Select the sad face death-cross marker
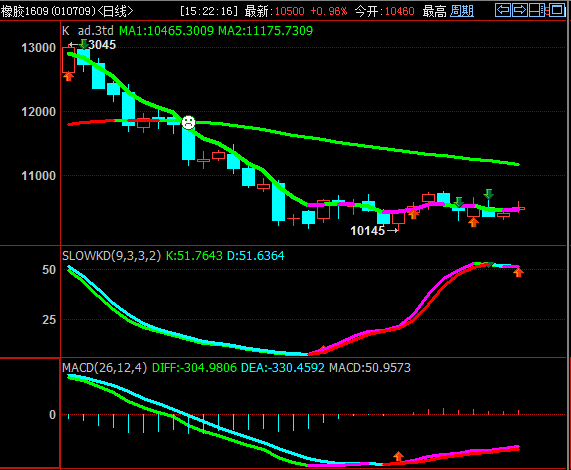Image resolution: width=571 pixels, height=470 pixels. [188, 122]
